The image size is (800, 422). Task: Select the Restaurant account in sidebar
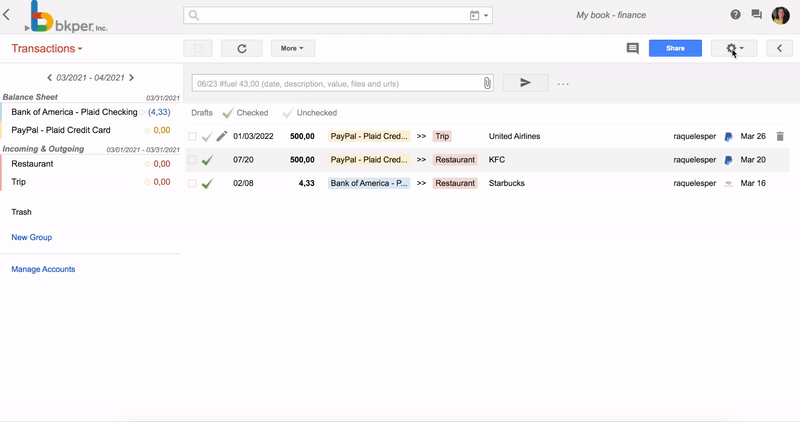tap(32, 164)
